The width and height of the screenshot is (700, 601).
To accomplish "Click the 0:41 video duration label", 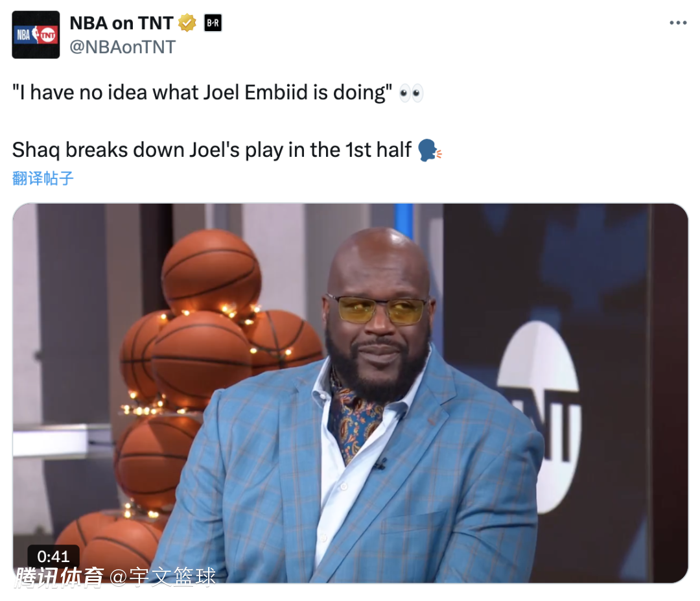I will (x=54, y=556).
